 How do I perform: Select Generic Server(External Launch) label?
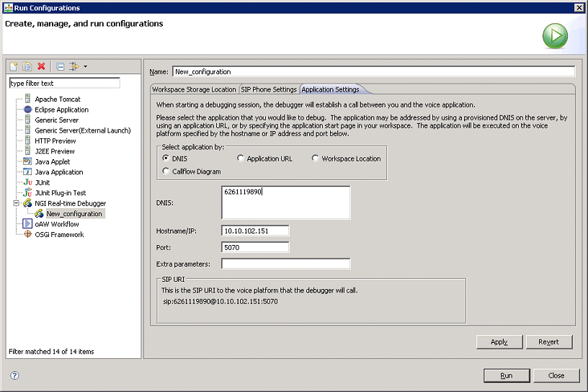(82, 130)
